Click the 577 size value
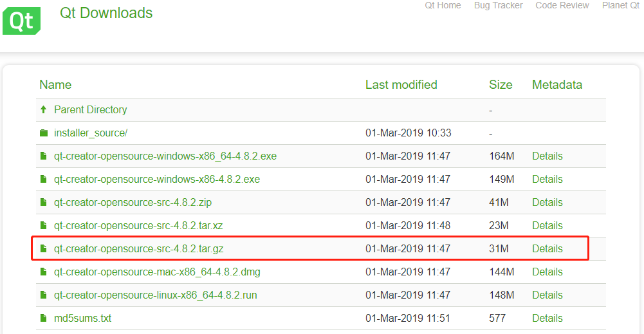This screenshot has width=644, height=334. click(x=497, y=319)
